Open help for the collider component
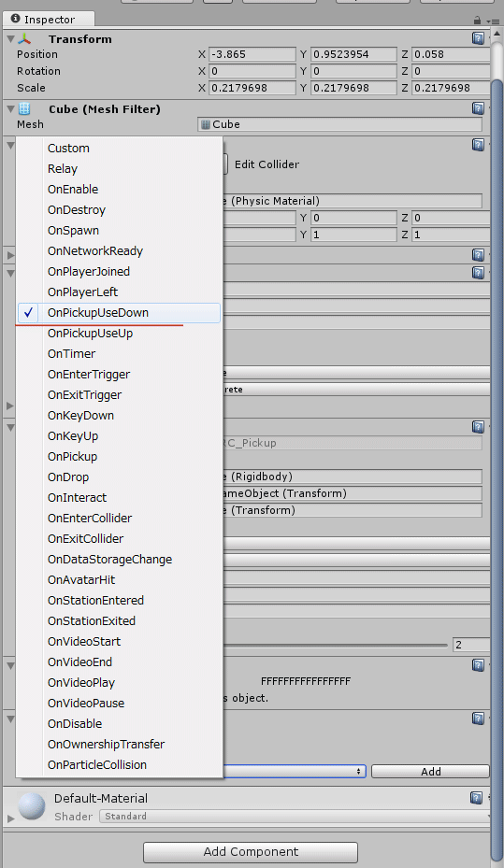The image size is (504, 868). [x=478, y=145]
